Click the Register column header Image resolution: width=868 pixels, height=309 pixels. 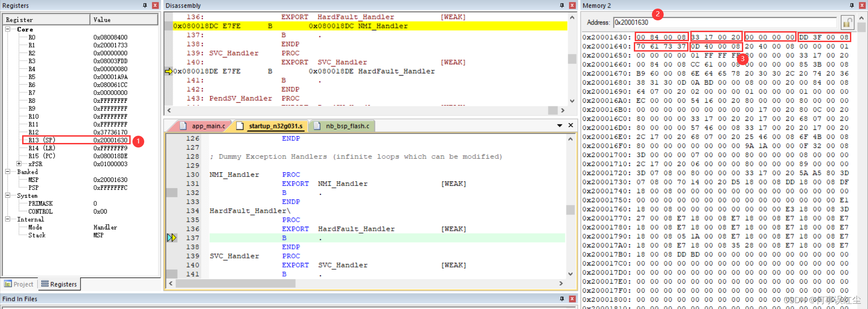coord(47,19)
